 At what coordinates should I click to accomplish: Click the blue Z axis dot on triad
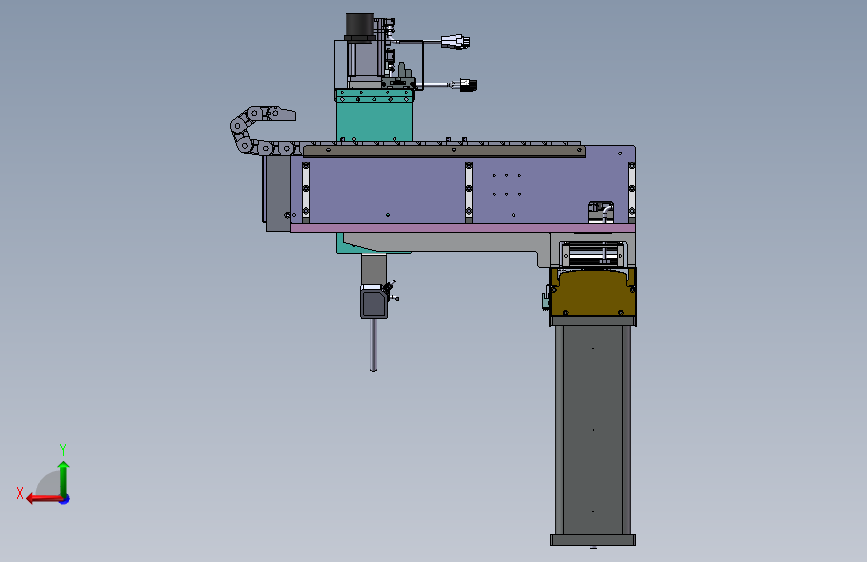click(x=65, y=499)
